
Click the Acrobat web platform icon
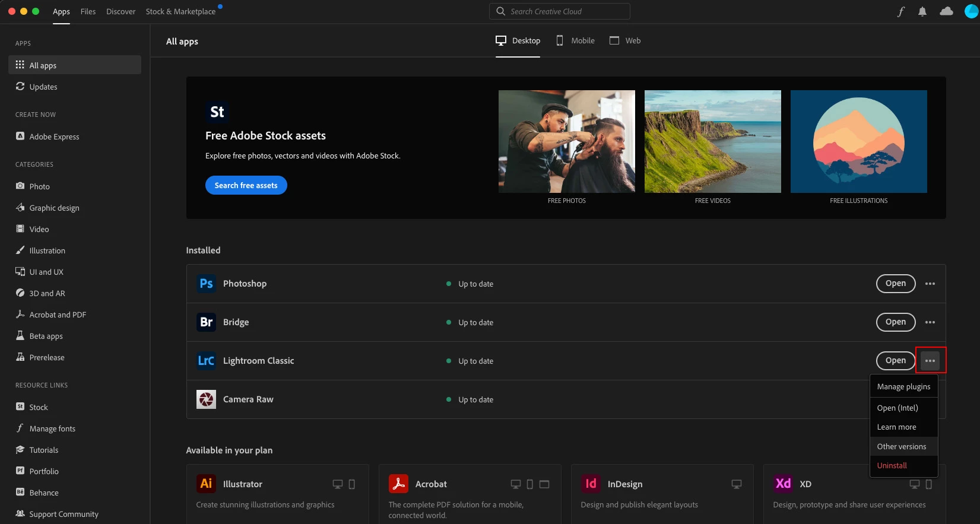coord(544,484)
